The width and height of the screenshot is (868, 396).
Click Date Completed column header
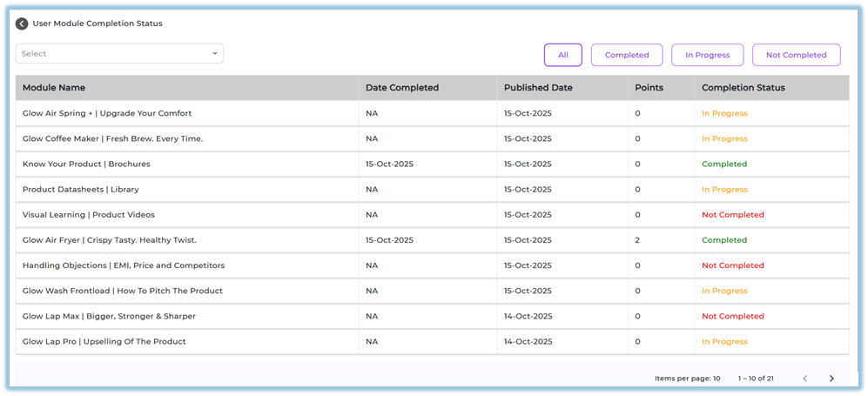point(402,88)
